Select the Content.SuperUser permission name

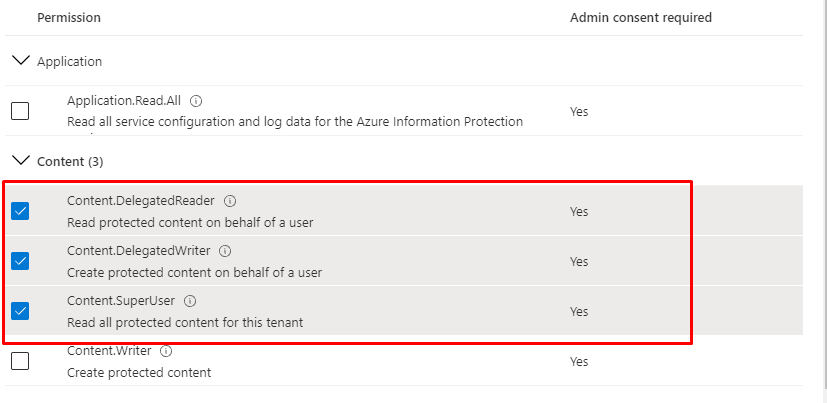coord(120,301)
